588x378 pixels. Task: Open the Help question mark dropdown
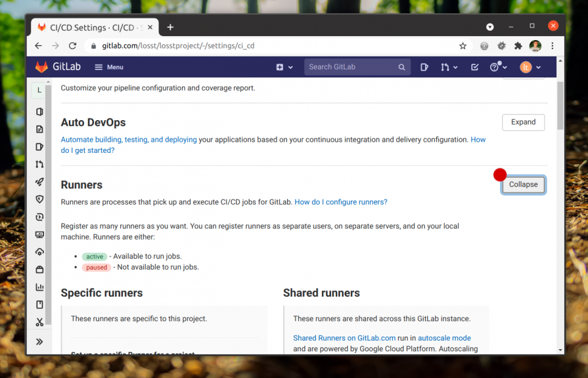point(498,67)
